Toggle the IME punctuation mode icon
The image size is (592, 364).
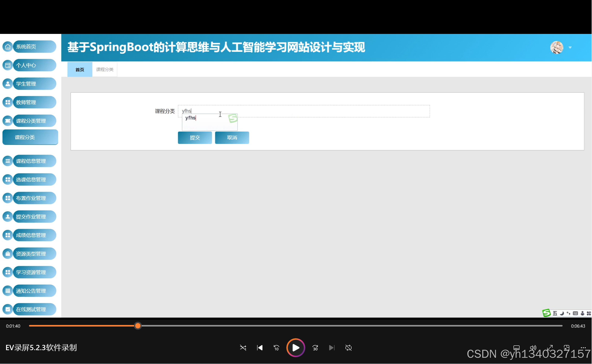pos(568,313)
